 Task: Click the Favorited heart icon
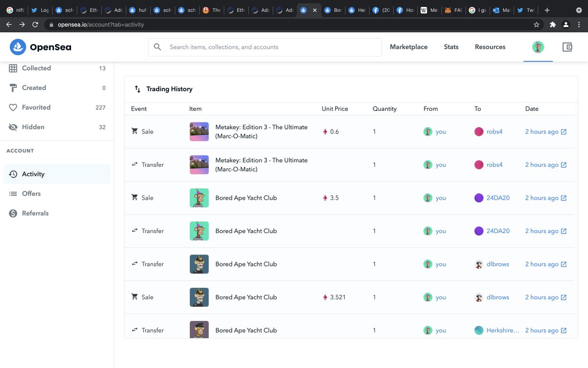coord(13,107)
